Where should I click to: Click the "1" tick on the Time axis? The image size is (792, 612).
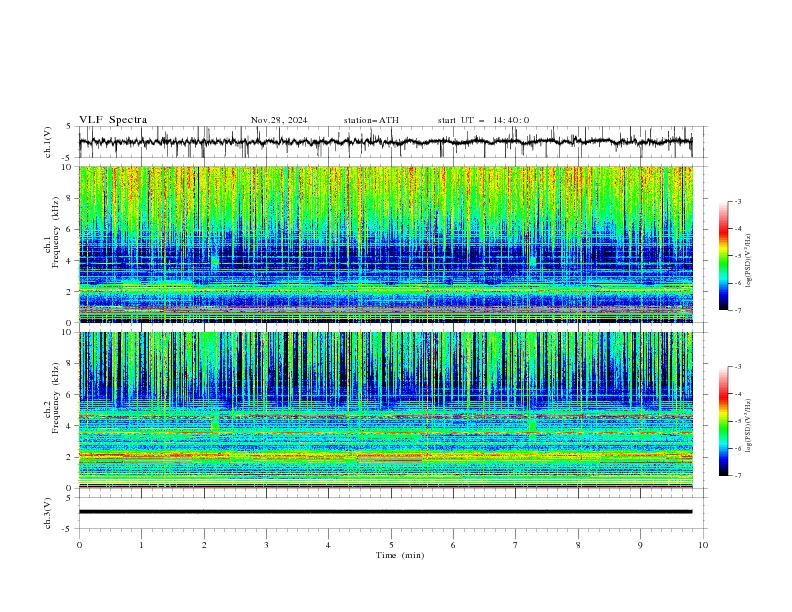pos(141,545)
